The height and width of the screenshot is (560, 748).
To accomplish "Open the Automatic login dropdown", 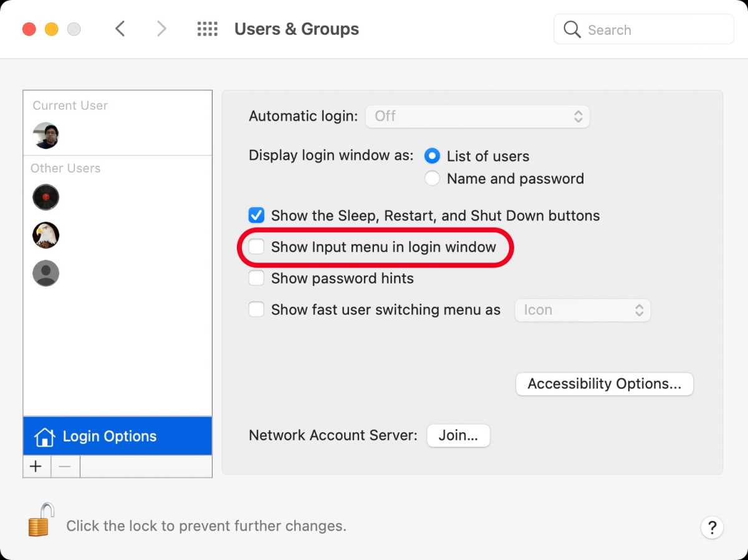I will 477,116.
